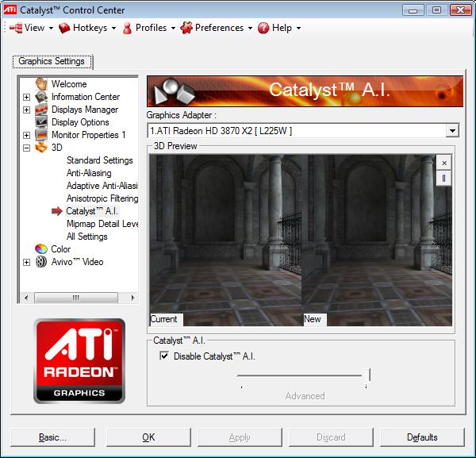Click the ATI Radeon Graphics logo

click(79, 361)
